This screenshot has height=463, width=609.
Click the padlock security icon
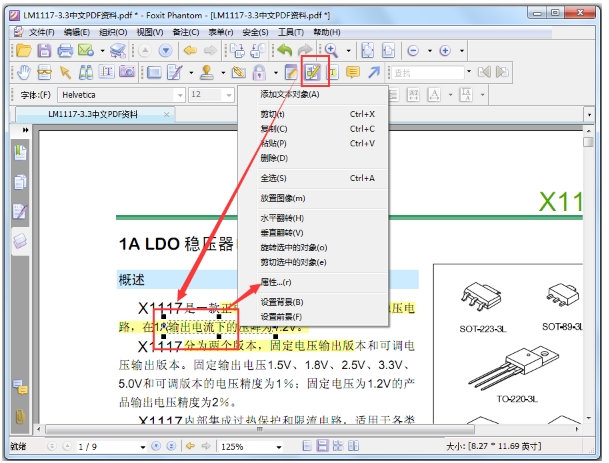tap(259, 72)
